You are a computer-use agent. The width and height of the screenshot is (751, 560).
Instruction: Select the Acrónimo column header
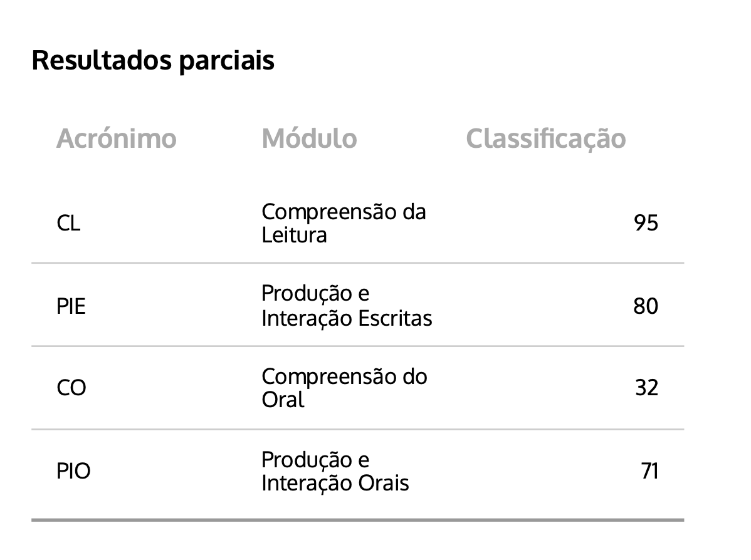(117, 138)
